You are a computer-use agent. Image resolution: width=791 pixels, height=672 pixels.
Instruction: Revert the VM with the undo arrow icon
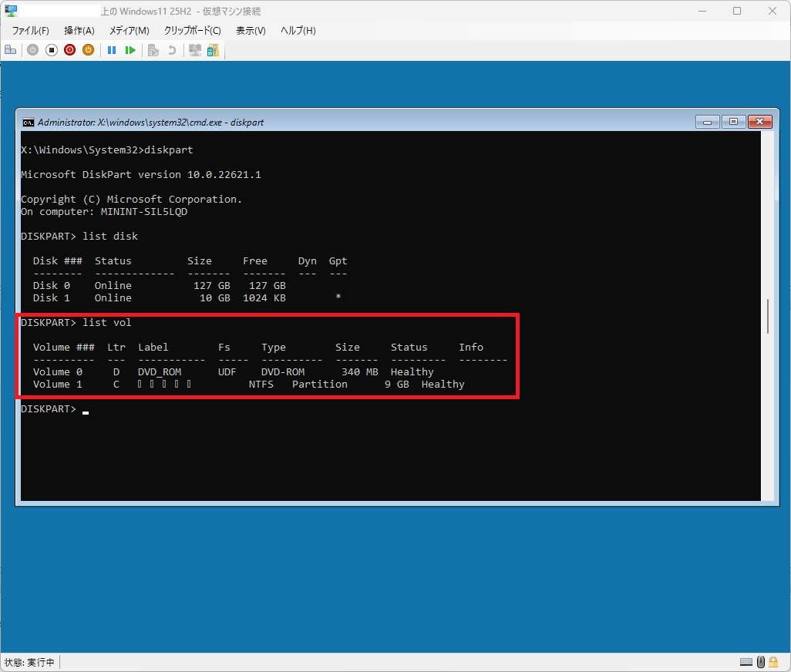coord(172,50)
